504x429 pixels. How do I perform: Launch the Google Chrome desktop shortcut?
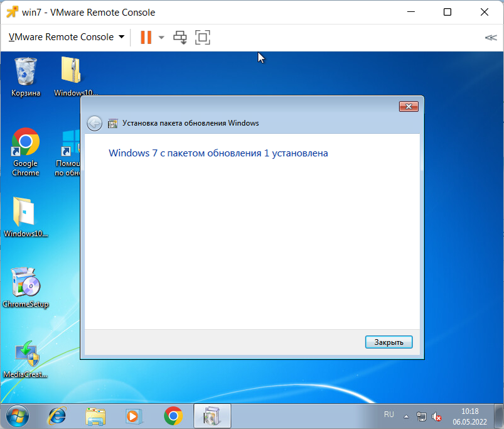click(x=26, y=152)
